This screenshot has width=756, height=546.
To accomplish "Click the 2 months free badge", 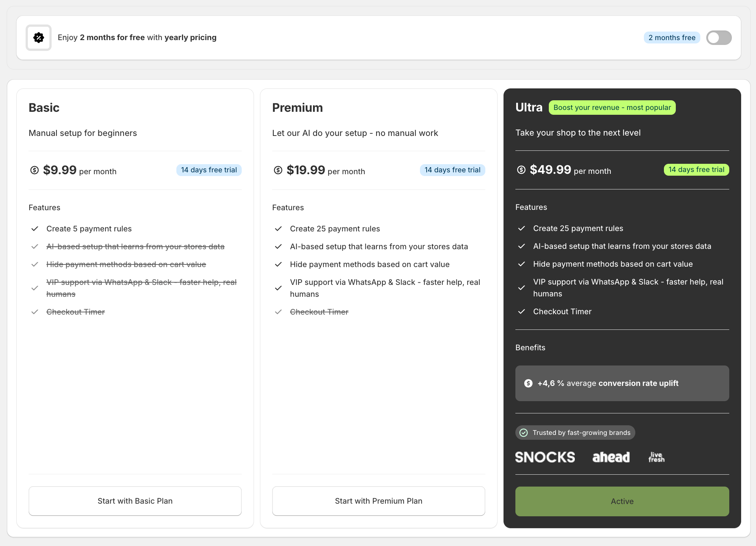I will 672,38.
